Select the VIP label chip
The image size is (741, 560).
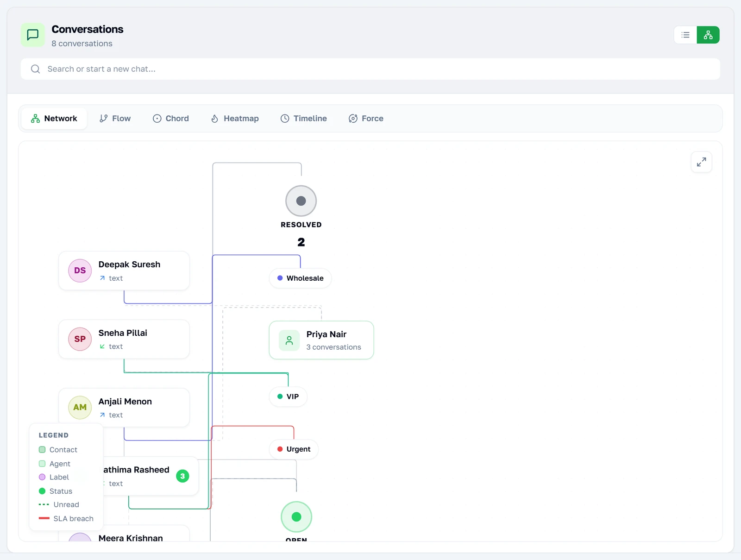point(288,396)
